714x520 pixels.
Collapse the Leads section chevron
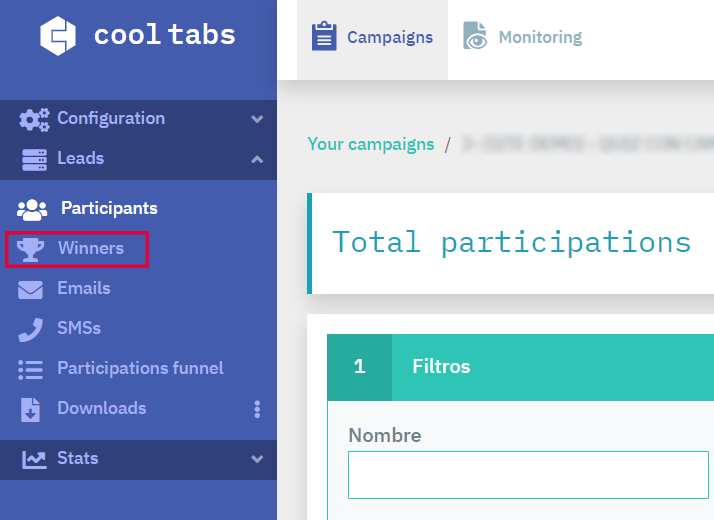pos(257,159)
